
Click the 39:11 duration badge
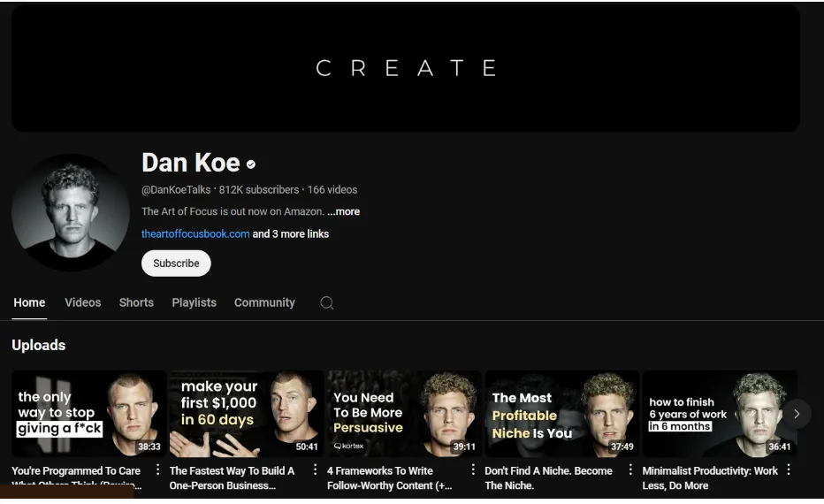[464, 447]
